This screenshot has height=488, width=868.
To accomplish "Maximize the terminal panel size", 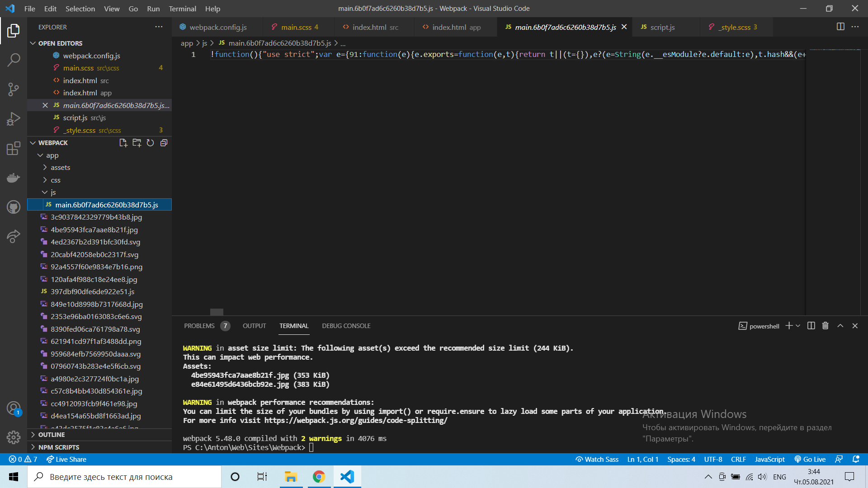I will [840, 326].
